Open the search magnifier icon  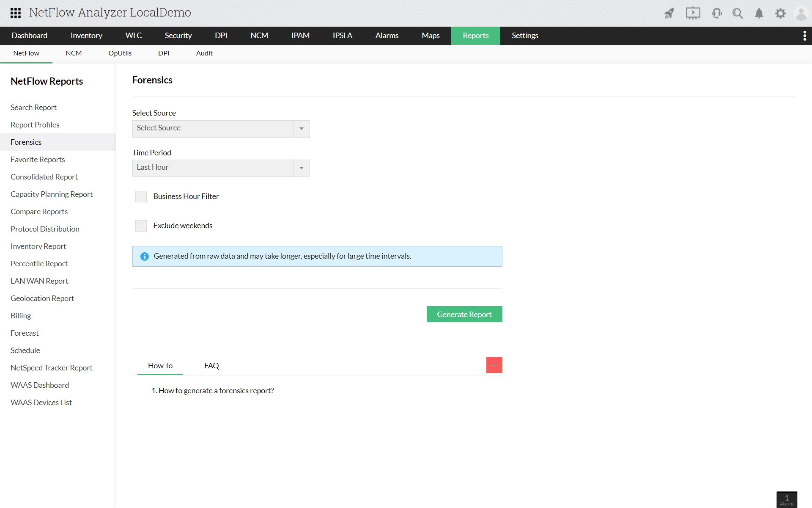click(738, 13)
